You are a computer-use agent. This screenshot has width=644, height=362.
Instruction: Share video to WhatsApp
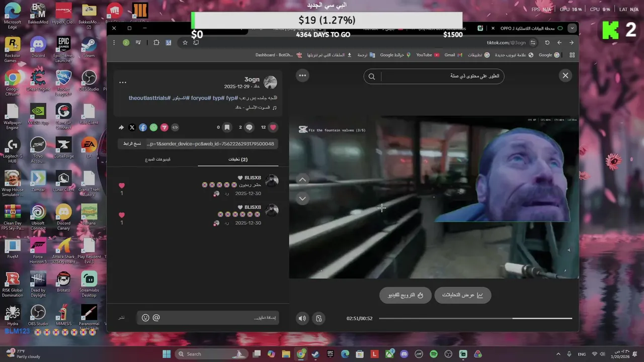pos(153,127)
